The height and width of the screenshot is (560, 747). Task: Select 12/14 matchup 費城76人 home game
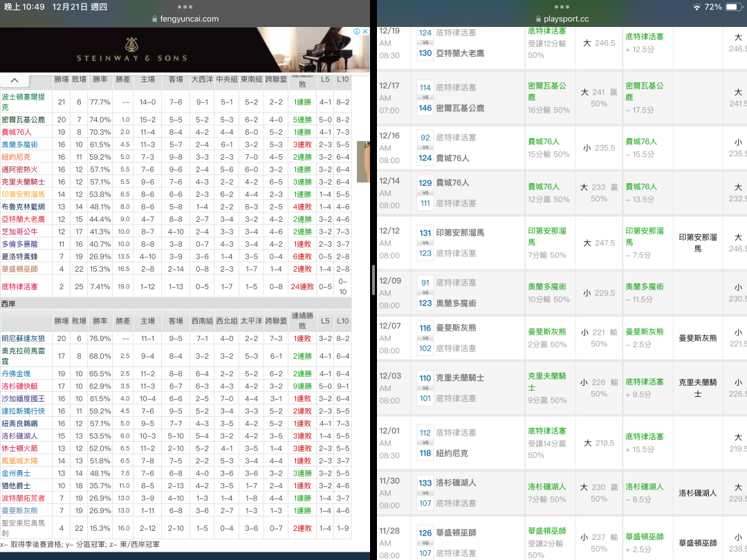(468, 193)
